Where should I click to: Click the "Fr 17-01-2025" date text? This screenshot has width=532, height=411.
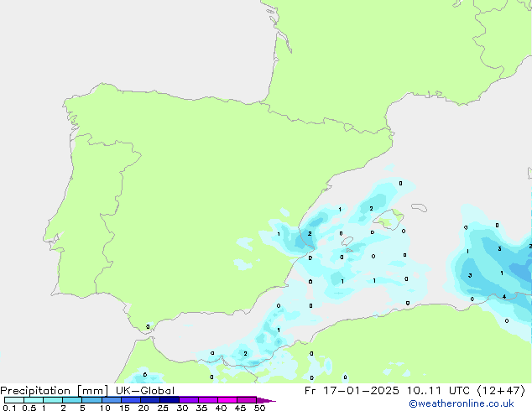pos(352,391)
